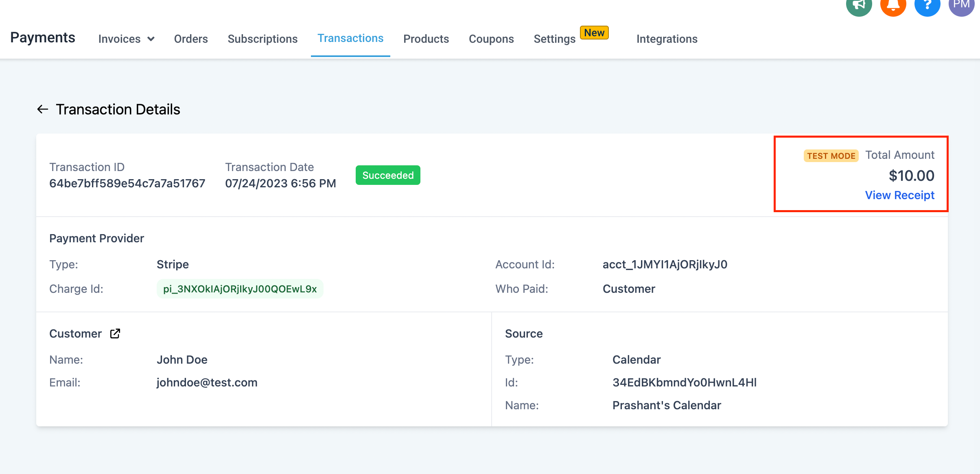This screenshot has height=474, width=980.
Task: Click the green Succeeded status badge
Action: (x=388, y=175)
